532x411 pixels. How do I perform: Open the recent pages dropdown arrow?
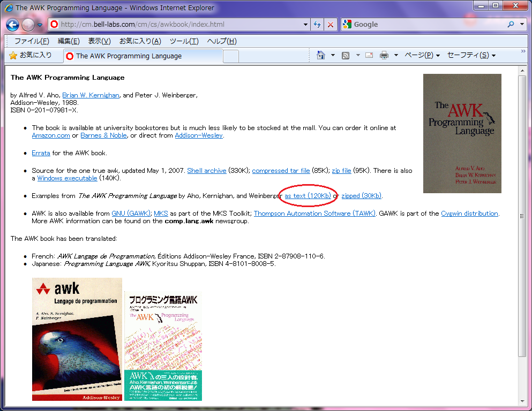40,25
